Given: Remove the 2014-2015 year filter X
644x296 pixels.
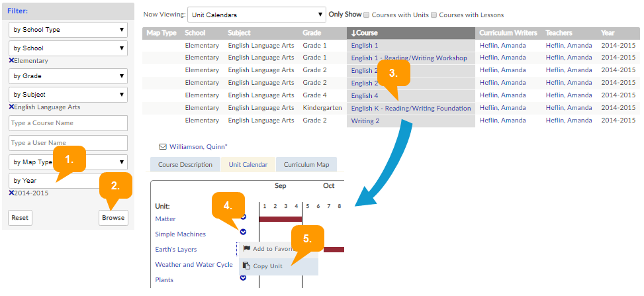Looking at the screenshot, I should coord(11,193).
